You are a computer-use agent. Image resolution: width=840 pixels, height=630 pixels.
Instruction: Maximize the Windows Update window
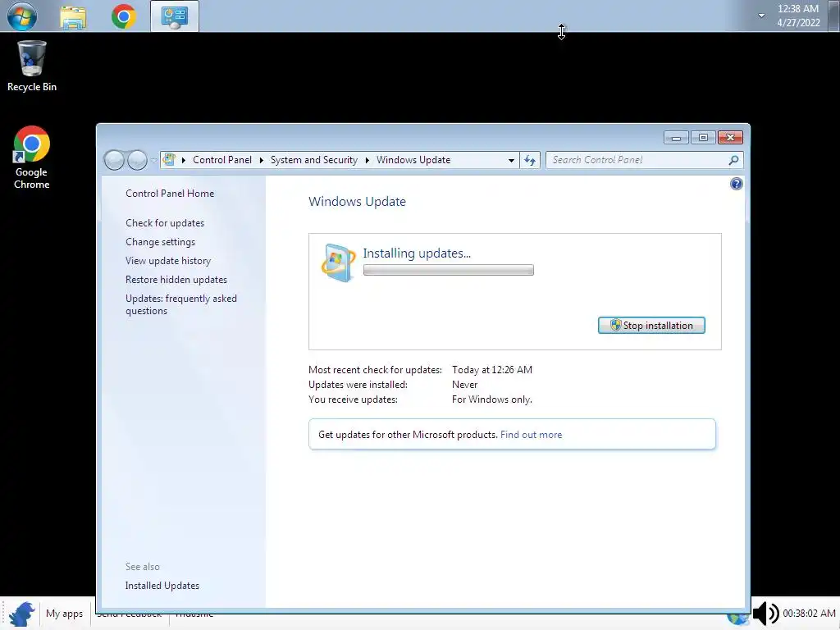(x=703, y=138)
